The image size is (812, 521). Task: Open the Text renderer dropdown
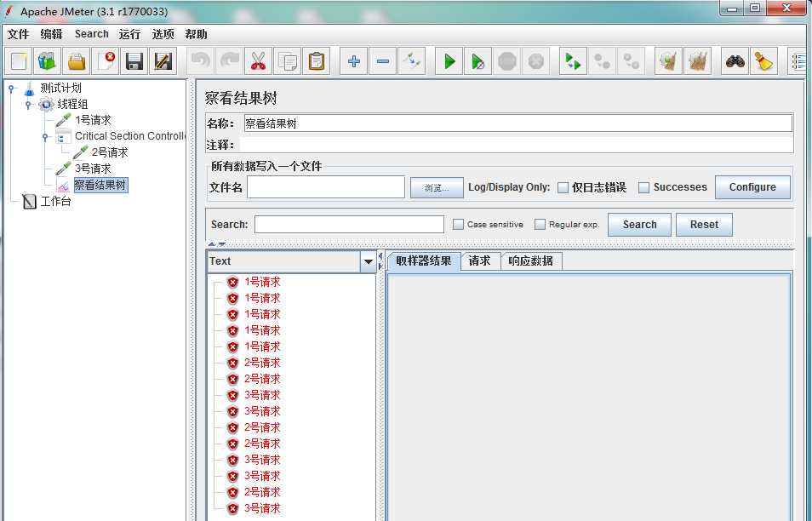369,261
